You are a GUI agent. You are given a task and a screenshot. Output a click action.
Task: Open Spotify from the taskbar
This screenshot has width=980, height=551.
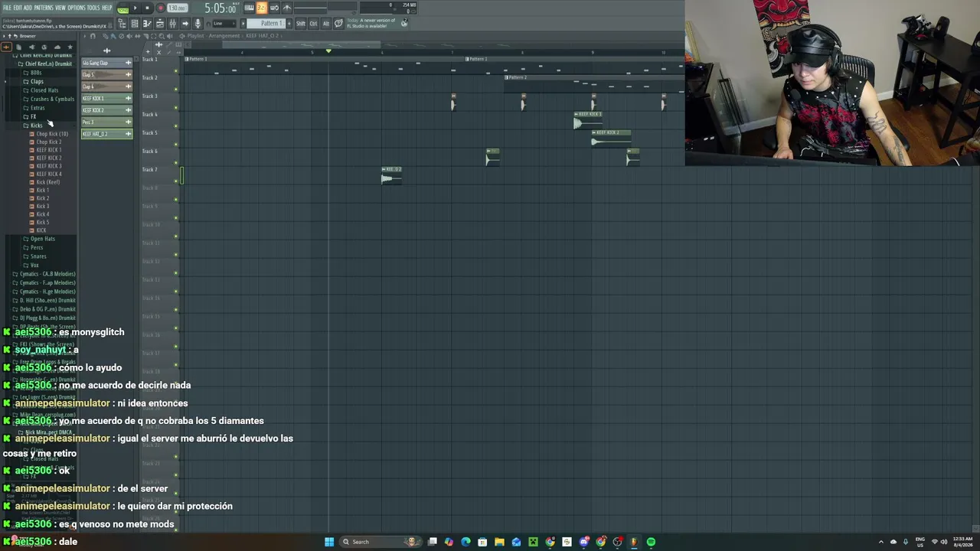651,542
